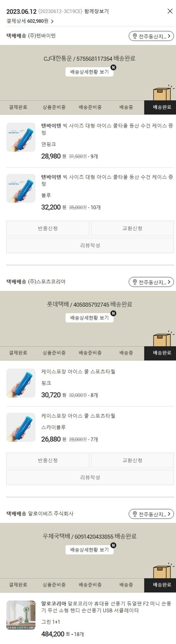Request return for 텐바이텐 items
Viewport: 176px width, 644px height.
tap(48, 228)
